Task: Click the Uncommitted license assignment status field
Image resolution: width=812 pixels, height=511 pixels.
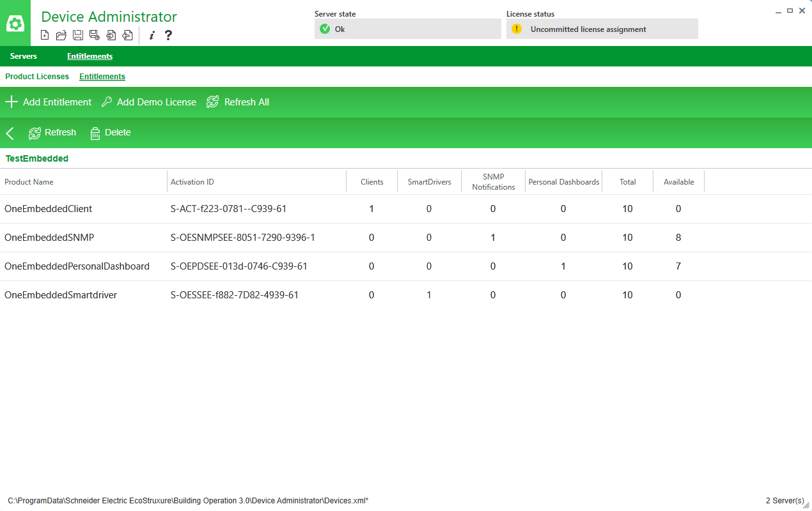Action: (x=602, y=29)
